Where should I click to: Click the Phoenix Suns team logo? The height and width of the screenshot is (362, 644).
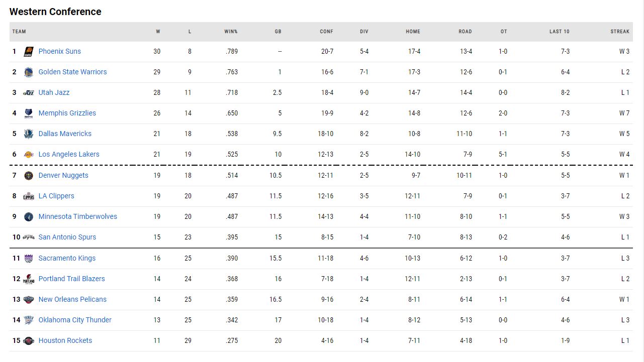29,51
